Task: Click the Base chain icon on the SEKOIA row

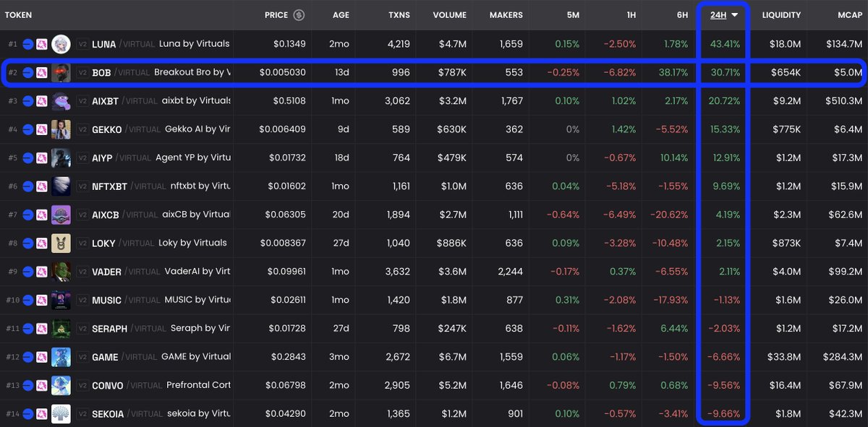Action: (x=27, y=413)
